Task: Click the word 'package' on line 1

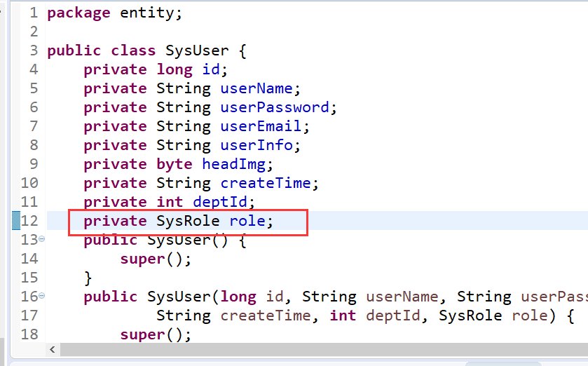Action: [78, 13]
